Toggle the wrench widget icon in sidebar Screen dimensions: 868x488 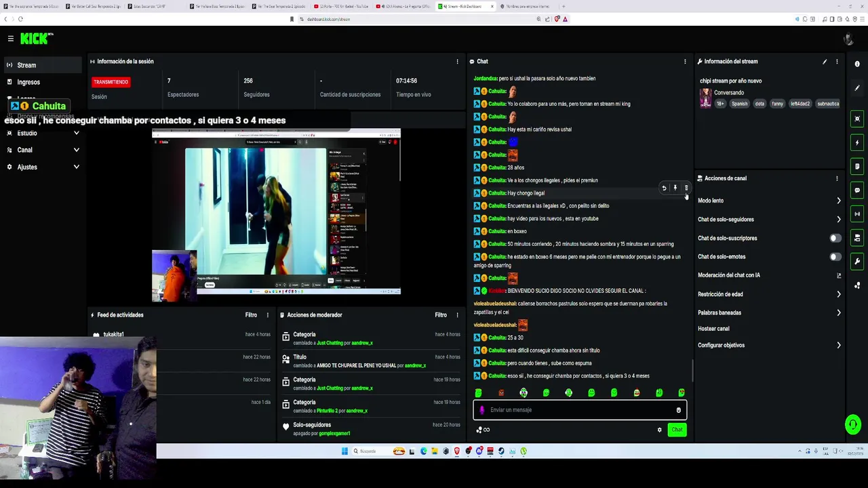coord(857,262)
